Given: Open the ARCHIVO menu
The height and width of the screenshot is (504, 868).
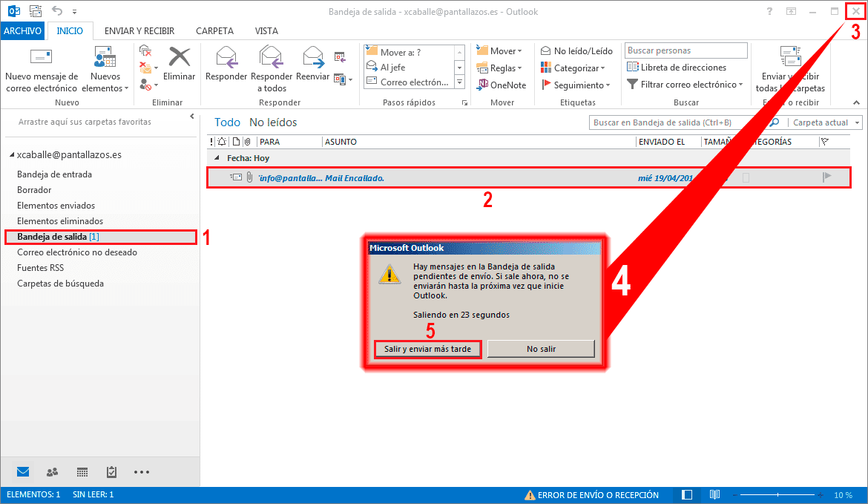Looking at the screenshot, I should coord(23,30).
